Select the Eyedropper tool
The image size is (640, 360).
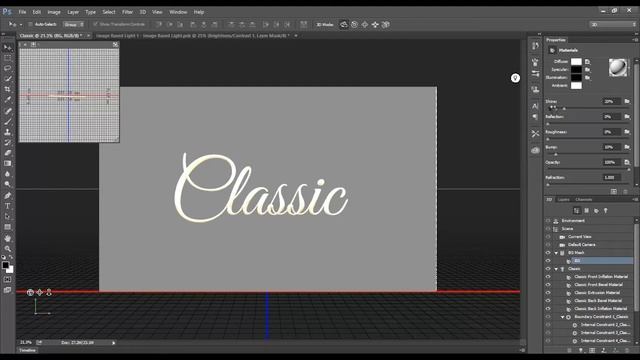[x=7, y=100]
